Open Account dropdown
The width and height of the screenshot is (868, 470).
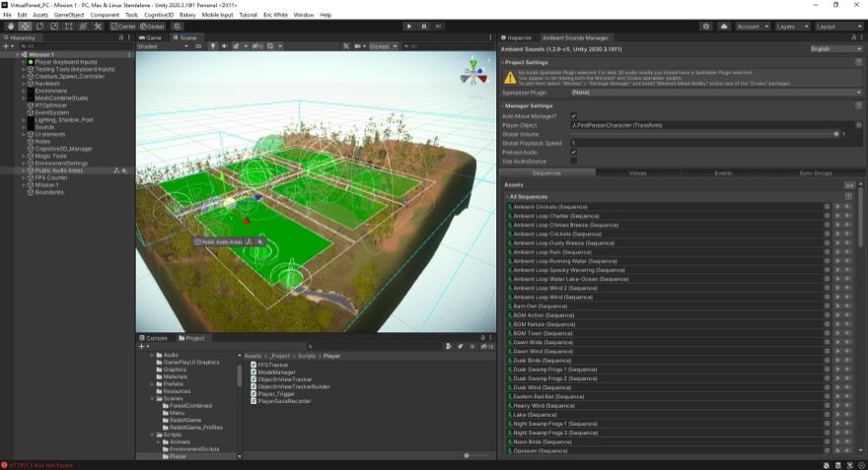(x=753, y=26)
